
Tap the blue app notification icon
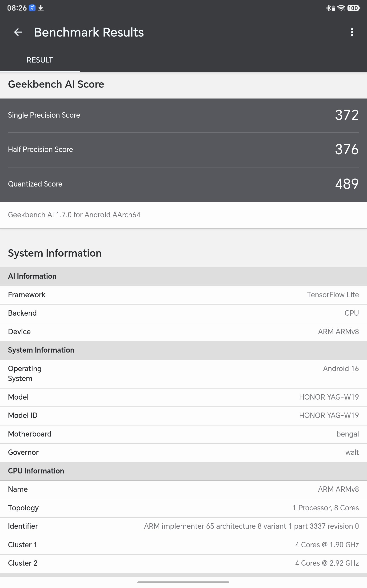[32, 8]
